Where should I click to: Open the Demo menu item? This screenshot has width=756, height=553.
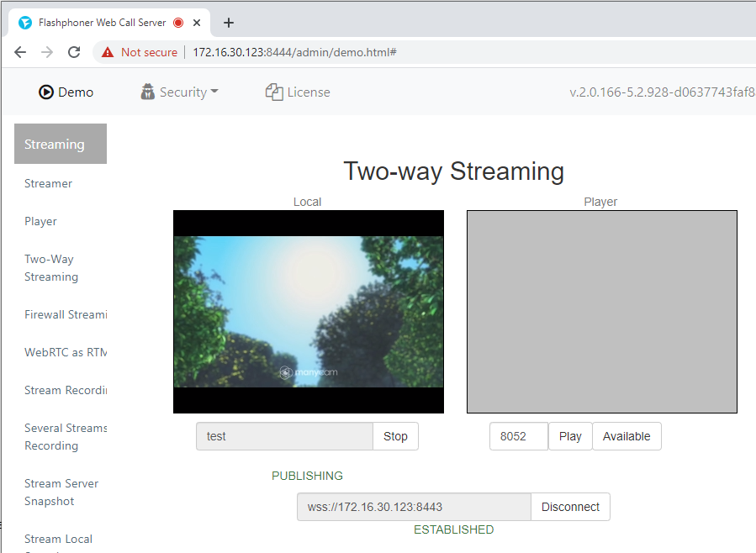[66, 92]
